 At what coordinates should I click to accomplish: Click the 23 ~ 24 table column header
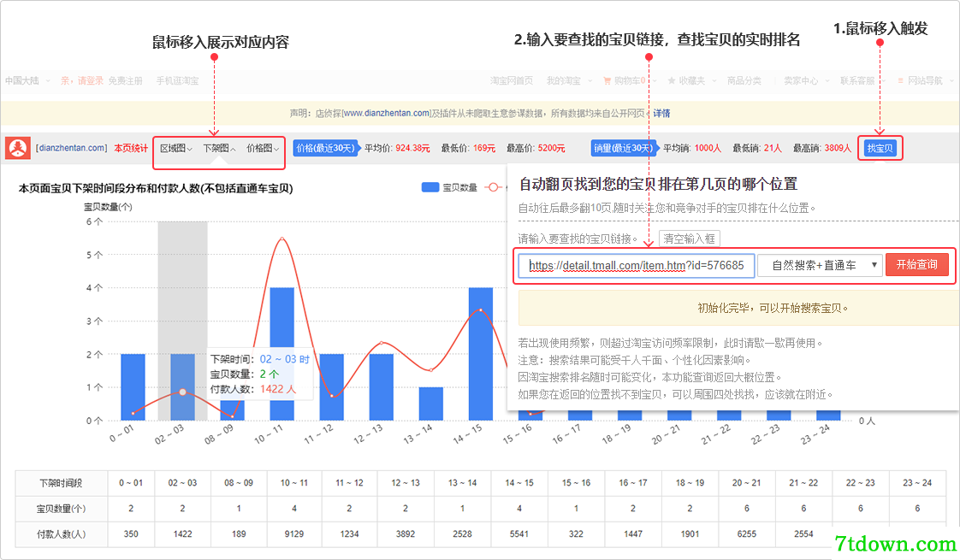pyautogui.click(x=917, y=484)
